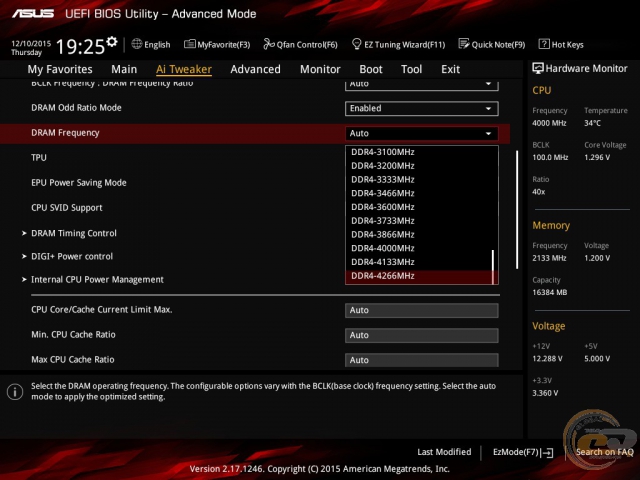Switch to the Main tab
Screen dimensions: 640x480
click(124, 69)
